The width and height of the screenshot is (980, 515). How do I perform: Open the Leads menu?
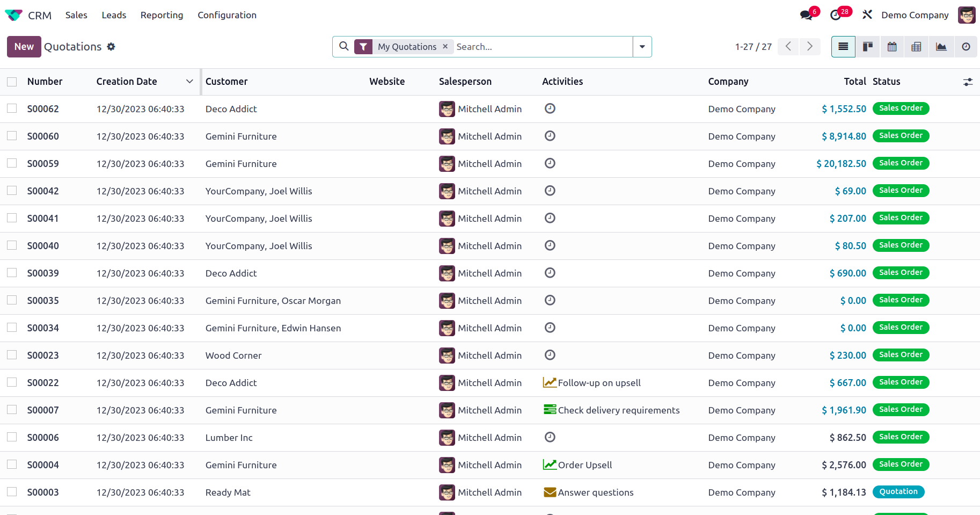click(x=113, y=15)
